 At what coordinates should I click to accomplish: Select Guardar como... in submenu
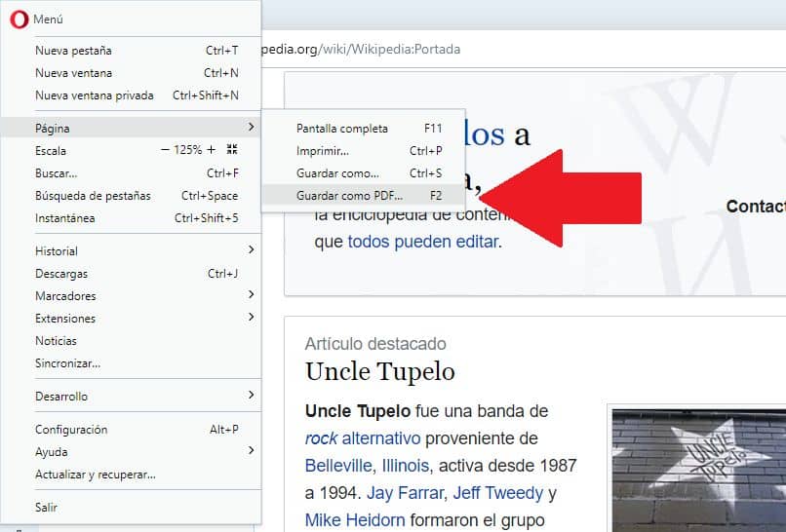tap(364, 173)
